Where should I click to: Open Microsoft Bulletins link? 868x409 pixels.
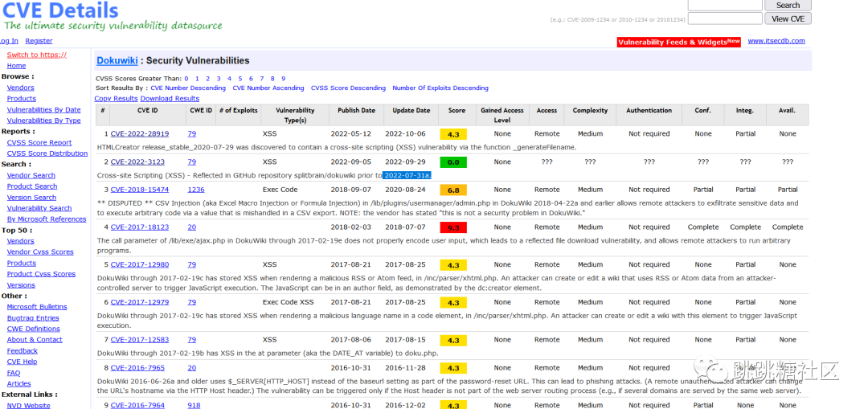(x=37, y=307)
